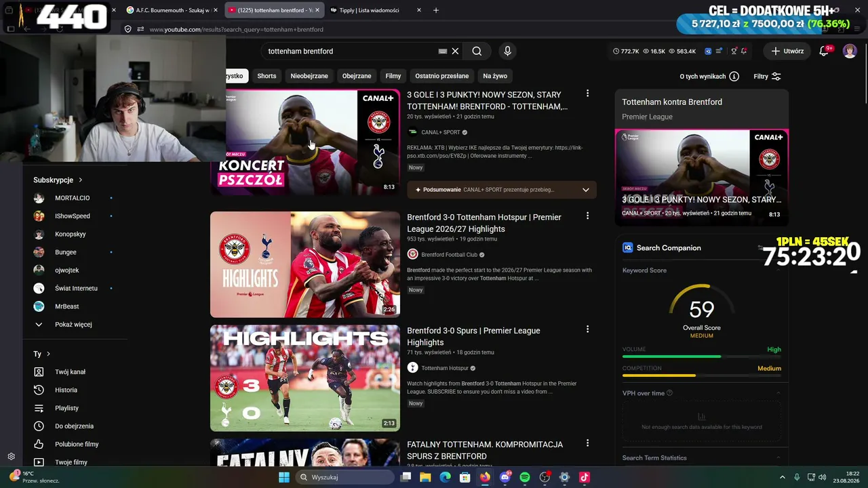This screenshot has width=868, height=488.
Task: Collapse the VPH over time section
Action: [778, 393]
